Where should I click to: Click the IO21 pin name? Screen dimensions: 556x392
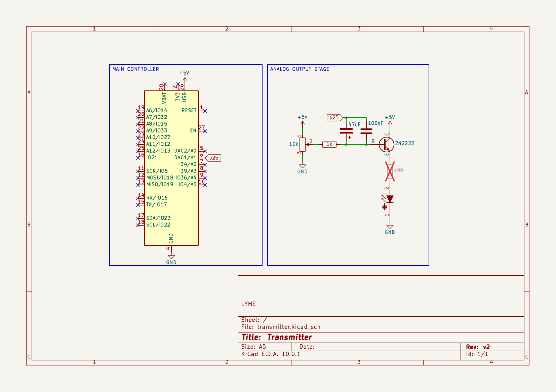(x=152, y=158)
